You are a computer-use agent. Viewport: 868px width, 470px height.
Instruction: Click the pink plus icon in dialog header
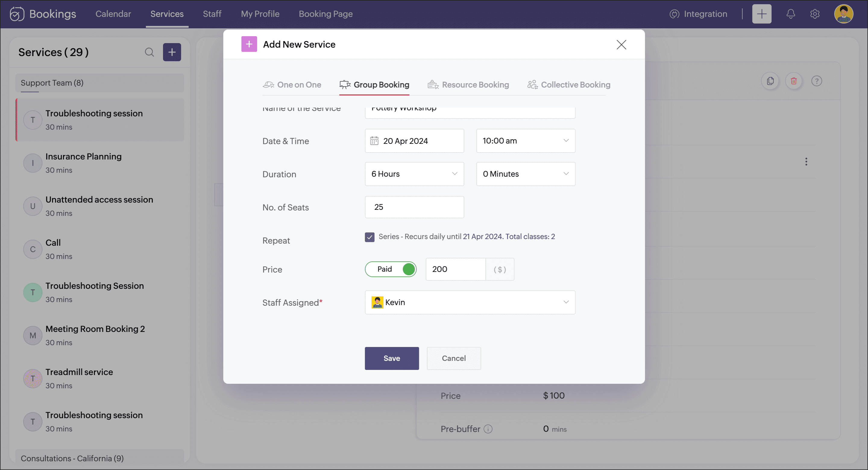(249, 44)
